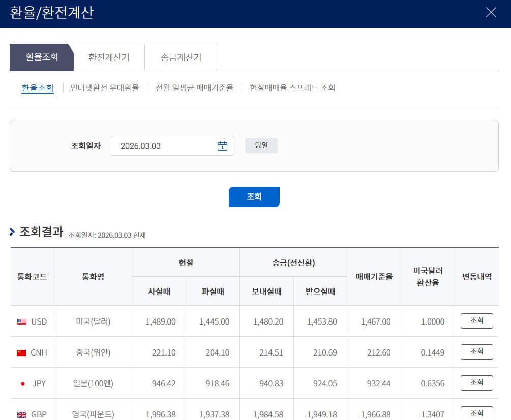The width and height of the screenshot is (511, 420).
Task: Click 조회 in the 중국(위안) row
Action: click(x=476, y=351)
